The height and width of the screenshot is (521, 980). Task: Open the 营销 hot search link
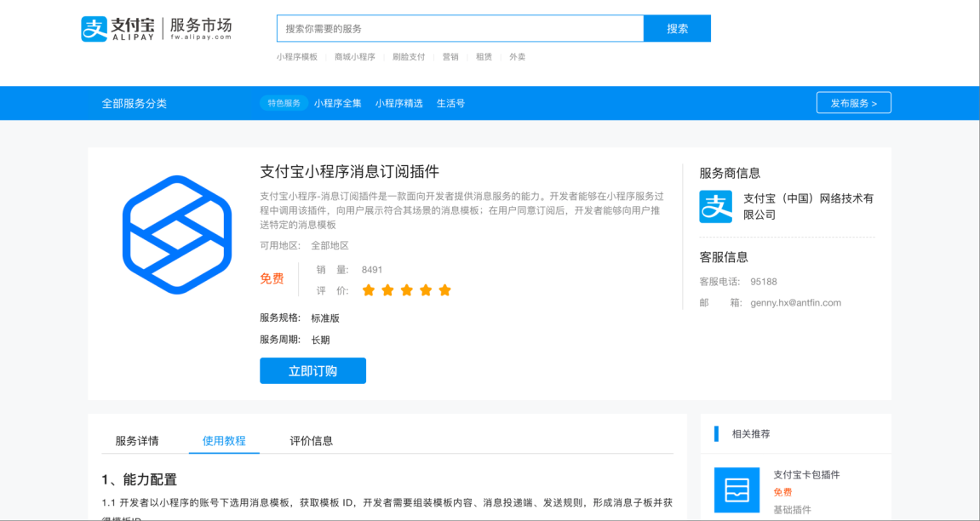pos(450,57)
